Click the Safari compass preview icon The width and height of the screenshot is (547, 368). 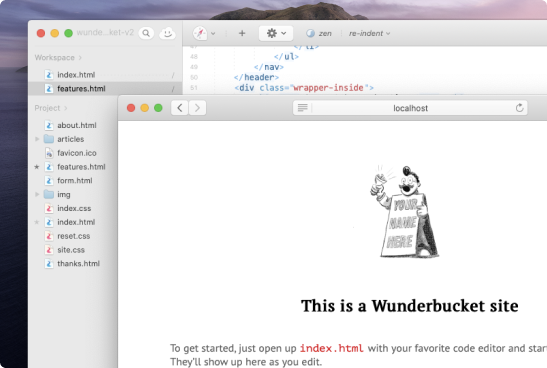click(x=200, y=33)
